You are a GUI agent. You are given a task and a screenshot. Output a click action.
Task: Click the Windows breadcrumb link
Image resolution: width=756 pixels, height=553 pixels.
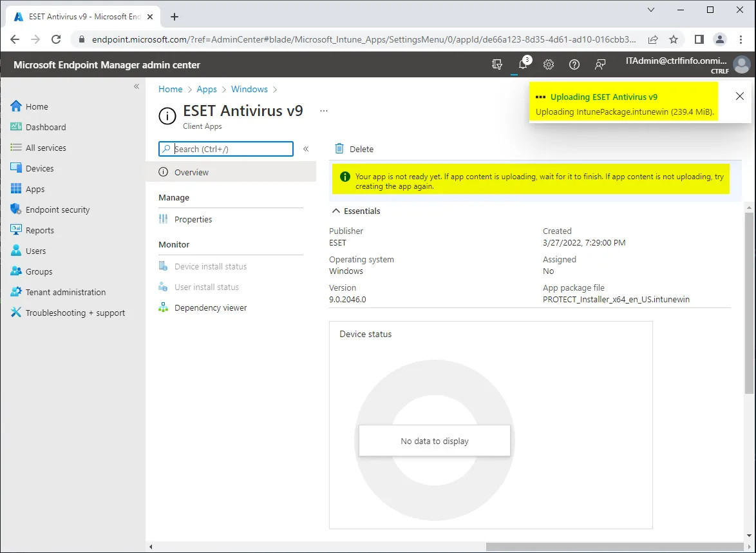[249, 90]
